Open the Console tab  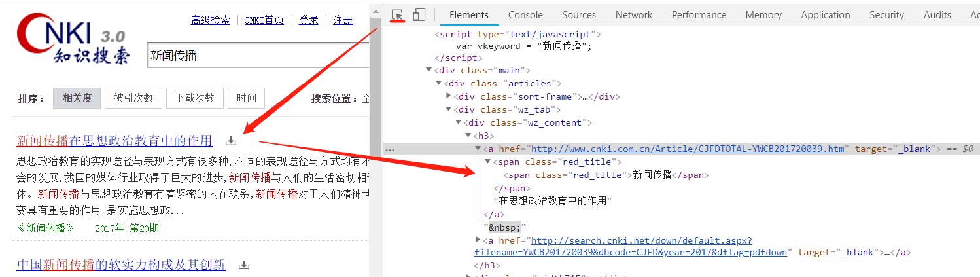[525, 14]
